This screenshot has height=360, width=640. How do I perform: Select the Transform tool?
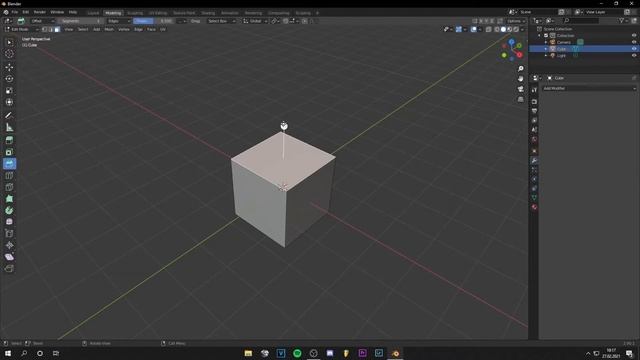coord(9,102)
